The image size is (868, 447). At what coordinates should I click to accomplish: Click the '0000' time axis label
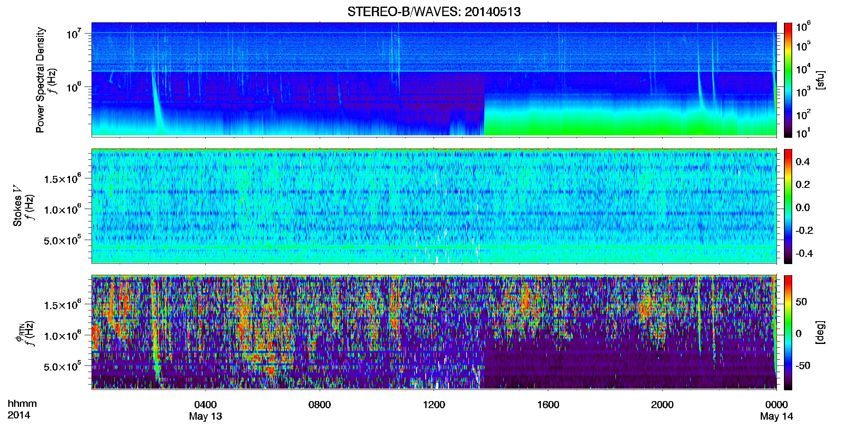776,405
